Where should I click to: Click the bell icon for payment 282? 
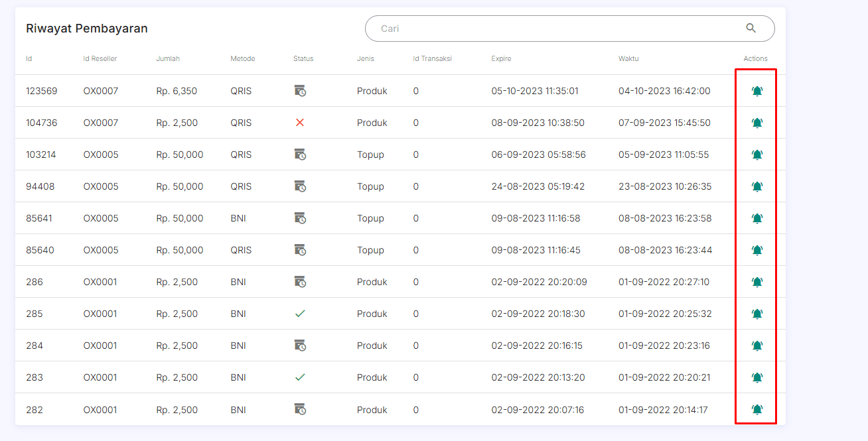[x=757, y=409]
